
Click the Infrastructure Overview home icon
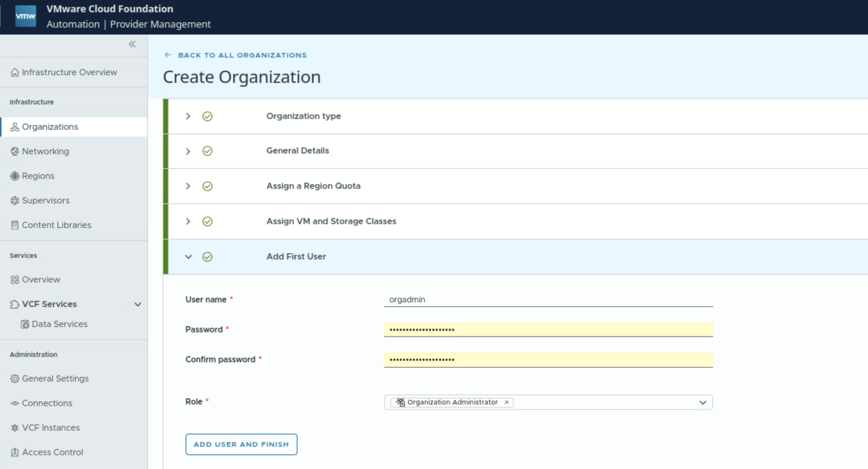coord(15,73)
